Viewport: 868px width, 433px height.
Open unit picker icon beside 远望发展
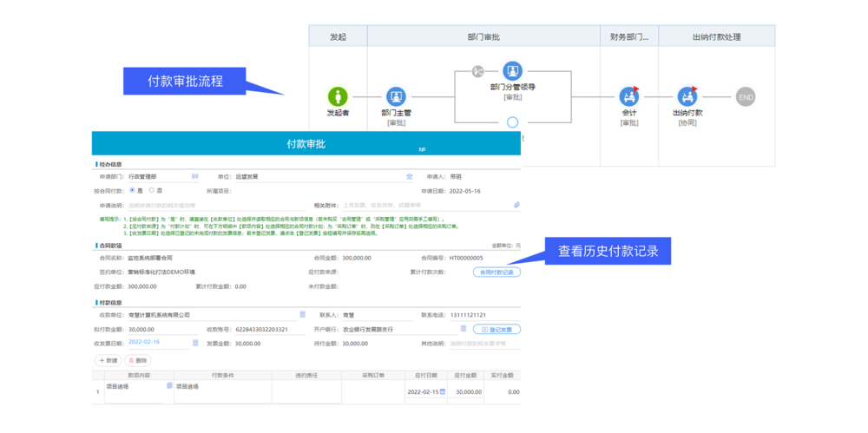pos(410,176)
